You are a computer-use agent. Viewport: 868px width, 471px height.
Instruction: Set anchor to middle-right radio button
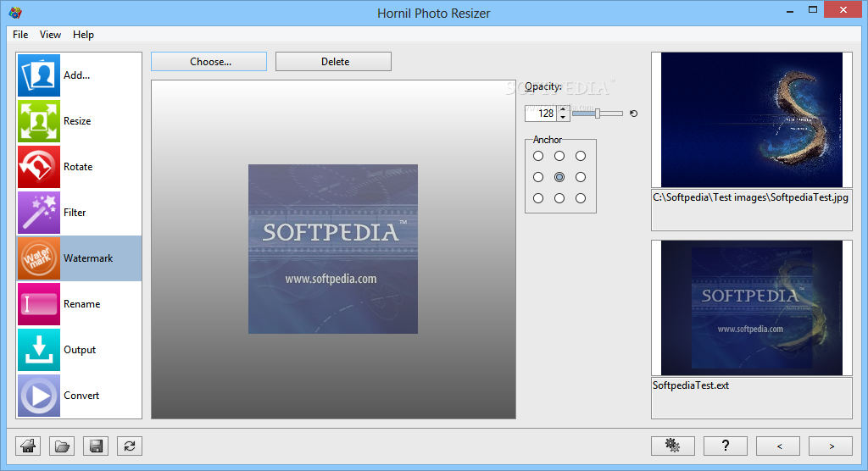(x=581, y=177)
